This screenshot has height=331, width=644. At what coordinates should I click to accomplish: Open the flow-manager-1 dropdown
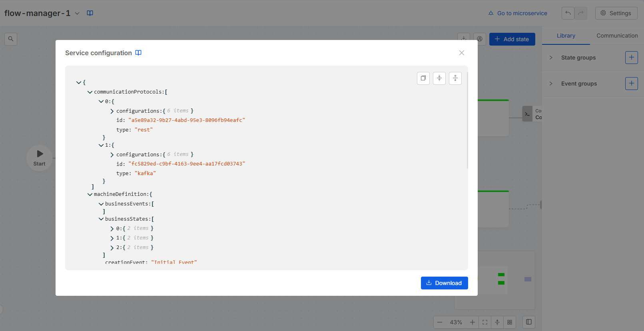tap(77, 13)
